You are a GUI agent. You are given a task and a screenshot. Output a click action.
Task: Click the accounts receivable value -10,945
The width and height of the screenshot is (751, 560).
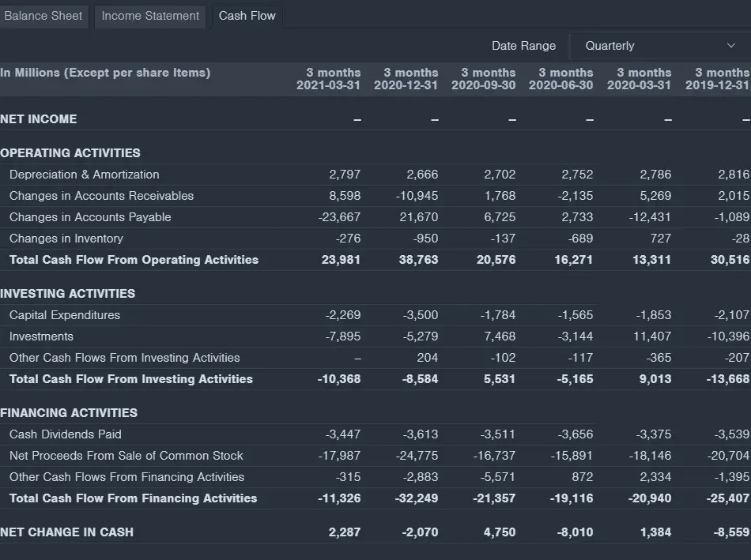(417, 196)
